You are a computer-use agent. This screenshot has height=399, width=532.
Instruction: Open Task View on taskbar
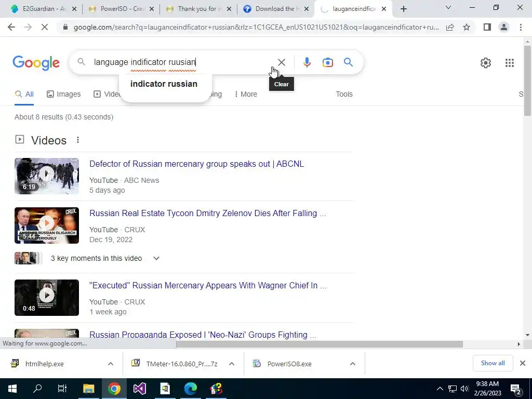tap(62, 389)
